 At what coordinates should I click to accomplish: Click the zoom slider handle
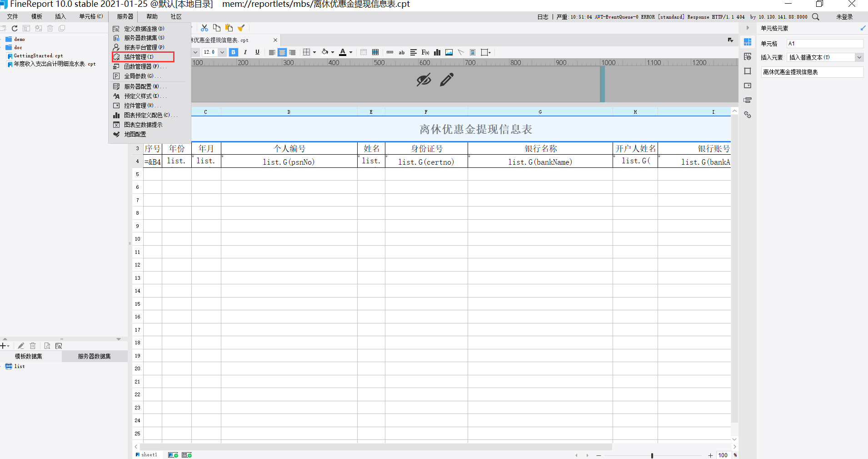pyautogui.click(x=652, y=455)
